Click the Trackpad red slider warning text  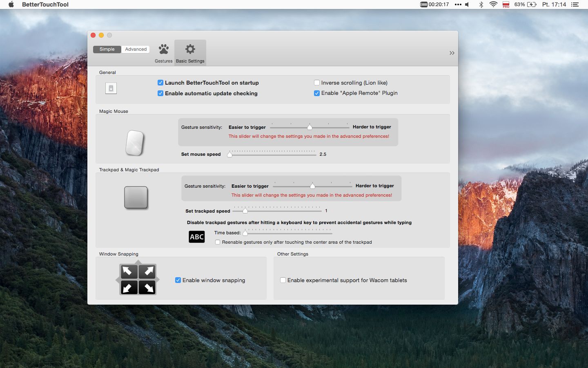[312, 195]
